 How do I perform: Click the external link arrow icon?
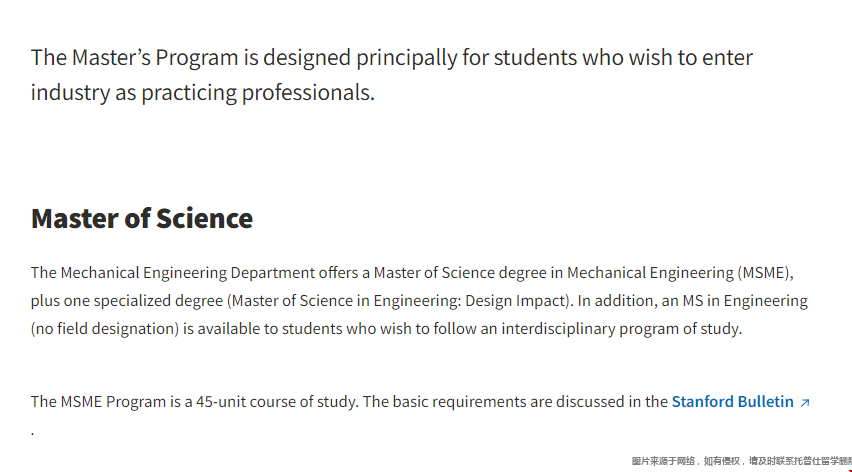[805, 403]
